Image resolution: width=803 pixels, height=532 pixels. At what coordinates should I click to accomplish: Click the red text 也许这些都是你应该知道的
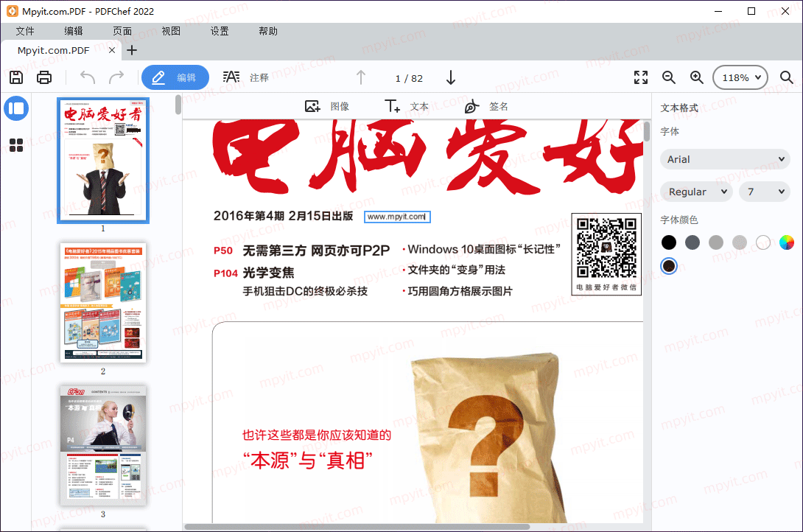click(317, 435)
